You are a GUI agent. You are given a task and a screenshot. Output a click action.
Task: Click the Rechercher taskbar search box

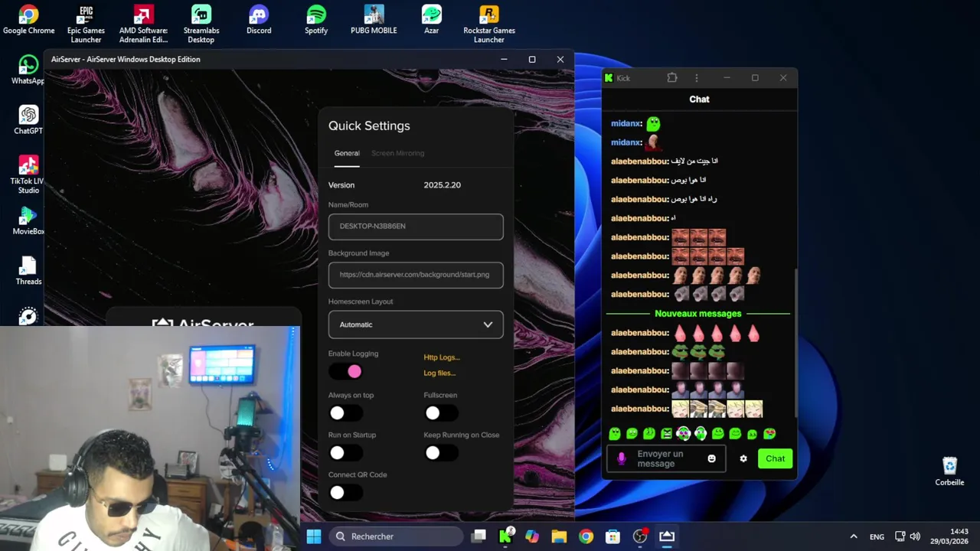point(396,536)
